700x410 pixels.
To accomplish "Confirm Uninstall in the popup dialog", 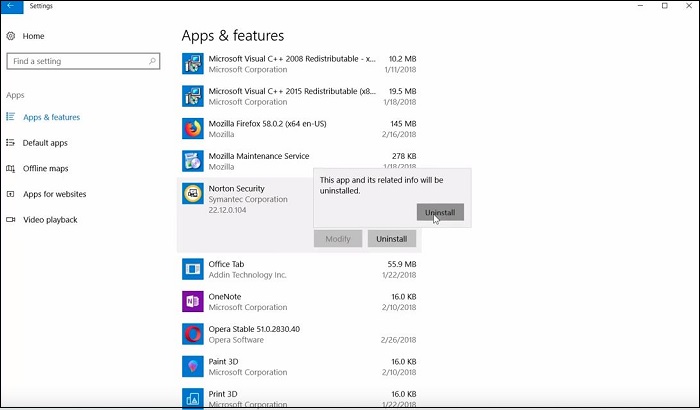I will [440, 213].
